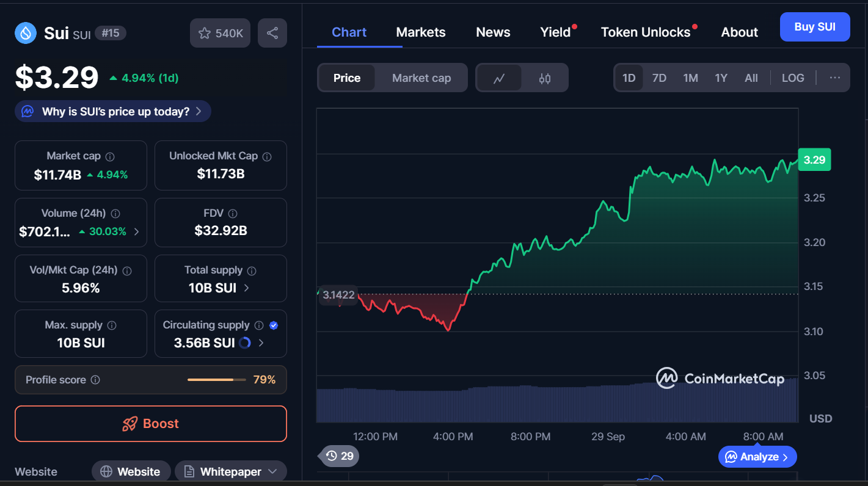Show Volume (24h) info icon
This screenshot has width=868, height=486.
point(115,214)
